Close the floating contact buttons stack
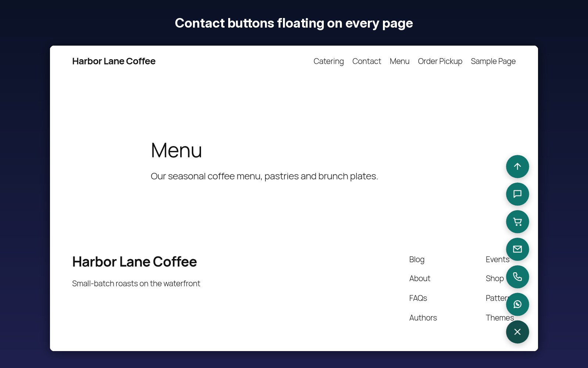The image size is (588, 368). 517,332
